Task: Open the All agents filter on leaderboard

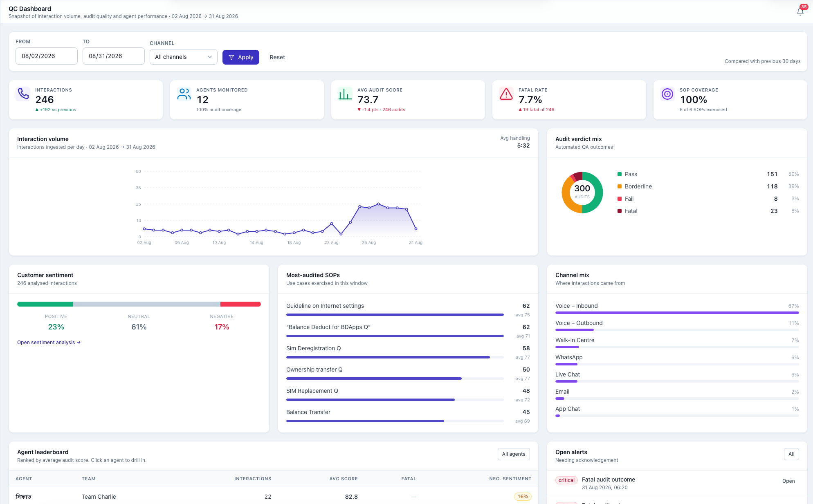Action: coord(514,454)
